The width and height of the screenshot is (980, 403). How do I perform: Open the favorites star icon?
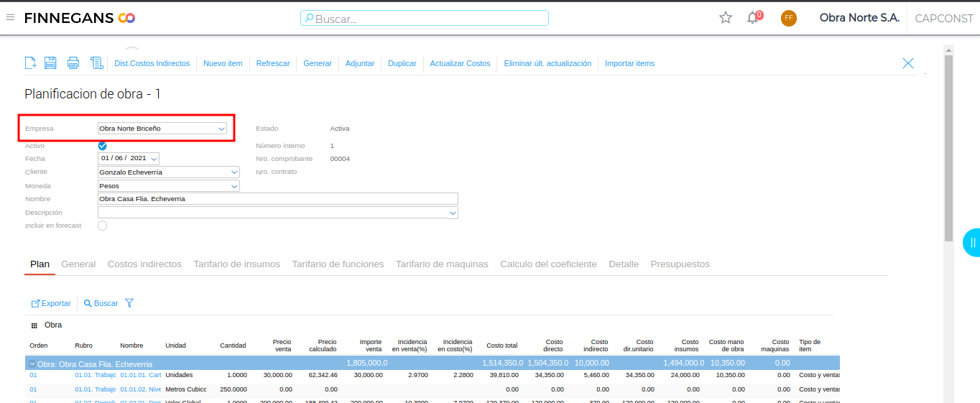tap(726, 18)
